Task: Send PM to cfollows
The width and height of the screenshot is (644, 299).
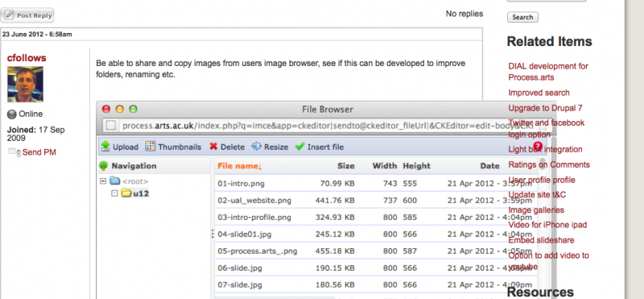Action: (39, 152)
